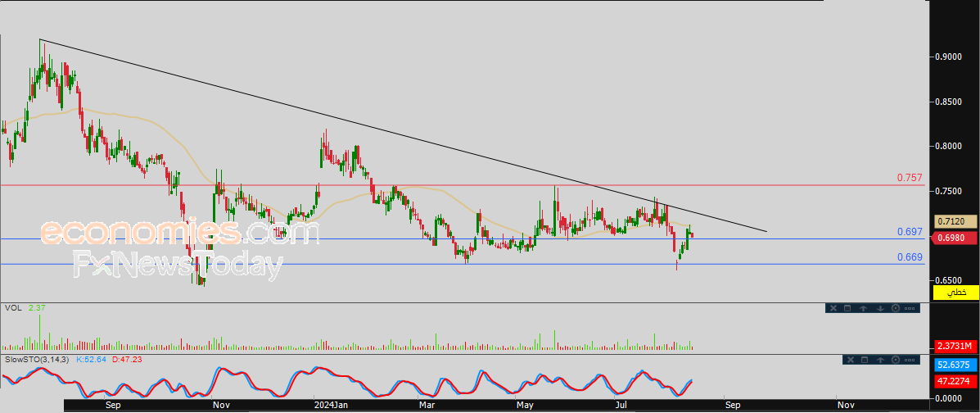The image size is (980, 413).
Task: Move the VOL panel up
Action: 863,308
